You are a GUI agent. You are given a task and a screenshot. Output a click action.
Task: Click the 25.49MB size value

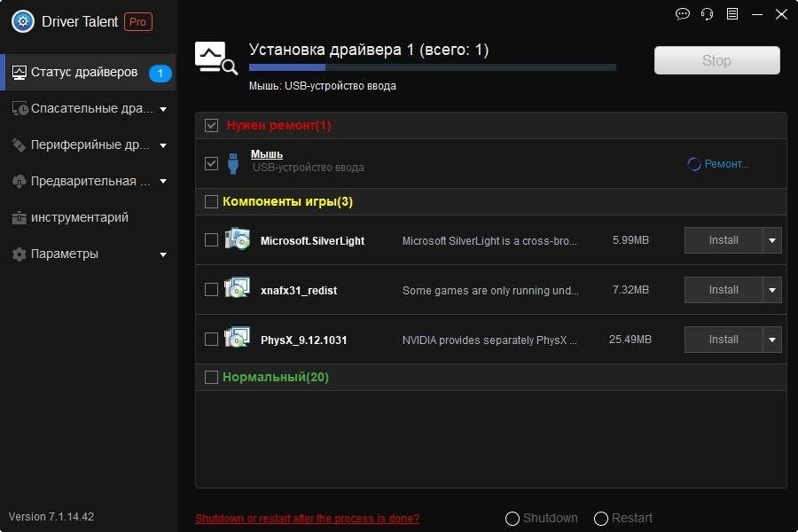pos(630,340)
